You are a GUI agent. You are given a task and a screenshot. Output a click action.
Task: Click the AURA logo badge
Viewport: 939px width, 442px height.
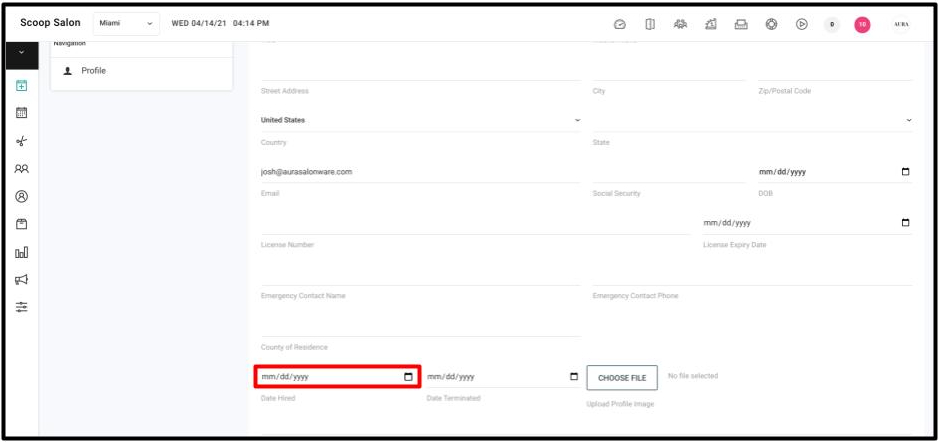pyautogui.click(x=901, y=24)
